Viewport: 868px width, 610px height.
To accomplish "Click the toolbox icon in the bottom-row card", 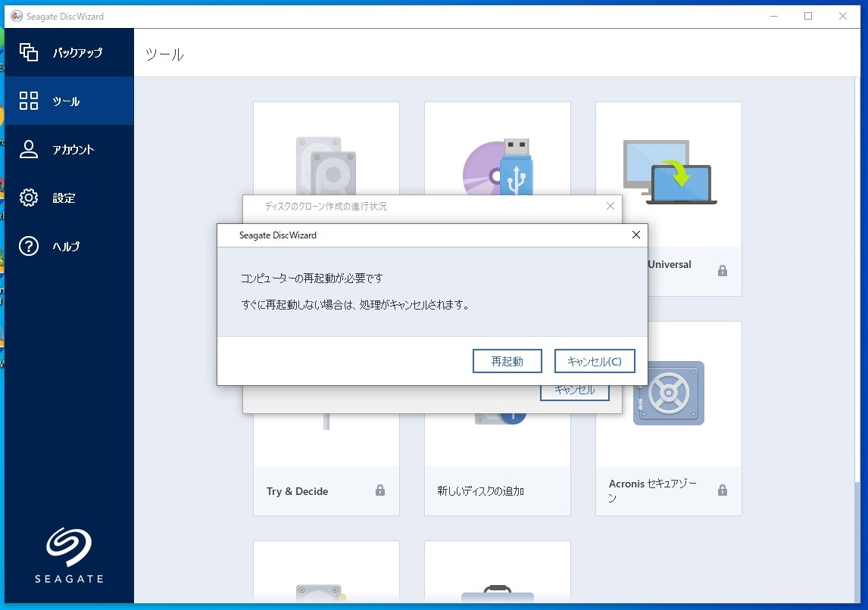I will point(497,593).
